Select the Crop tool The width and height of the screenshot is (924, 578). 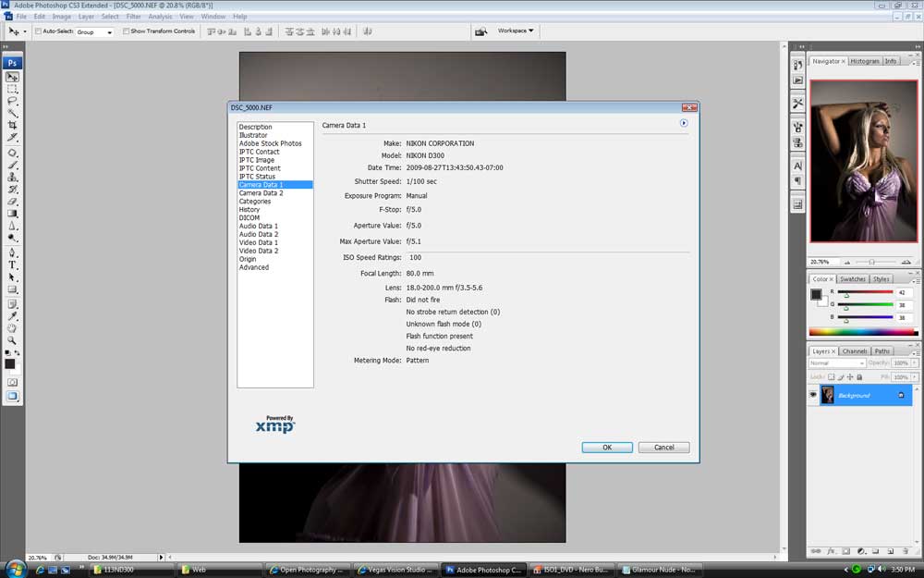(12, 125)
